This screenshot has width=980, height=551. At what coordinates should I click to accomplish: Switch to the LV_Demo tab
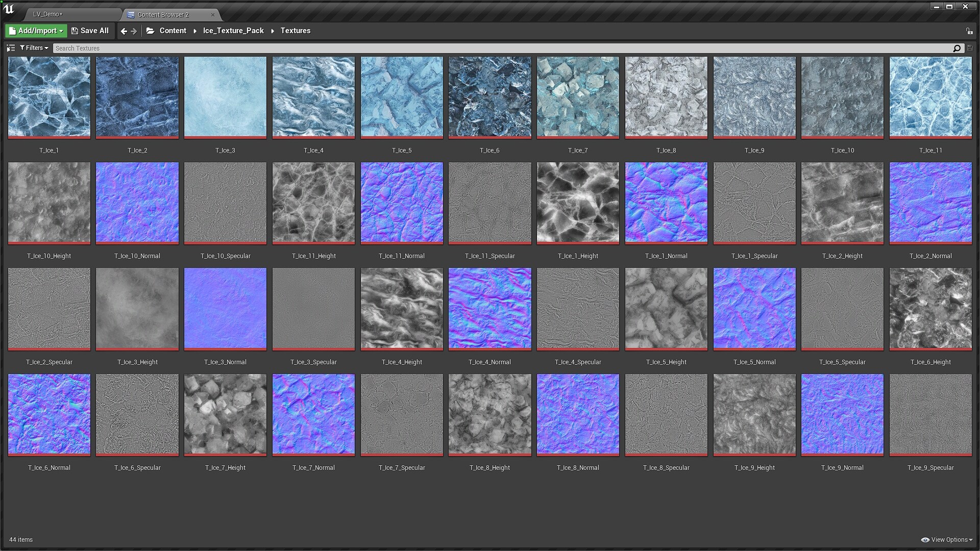(x=47, y=14)
